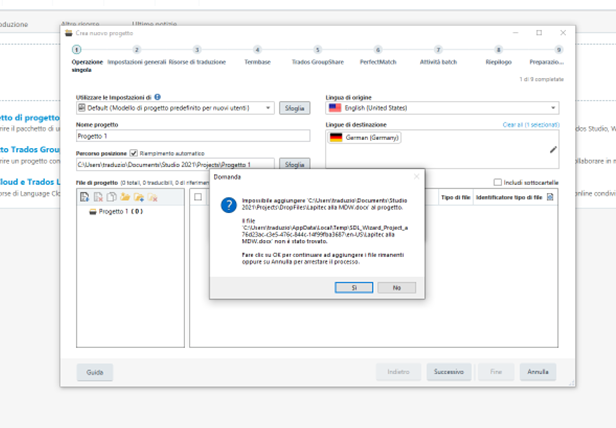Screen dimensions: 616x428
Task: Click the info icon next to Utilizzare le impostazioni di
Action: coord(158,97)
